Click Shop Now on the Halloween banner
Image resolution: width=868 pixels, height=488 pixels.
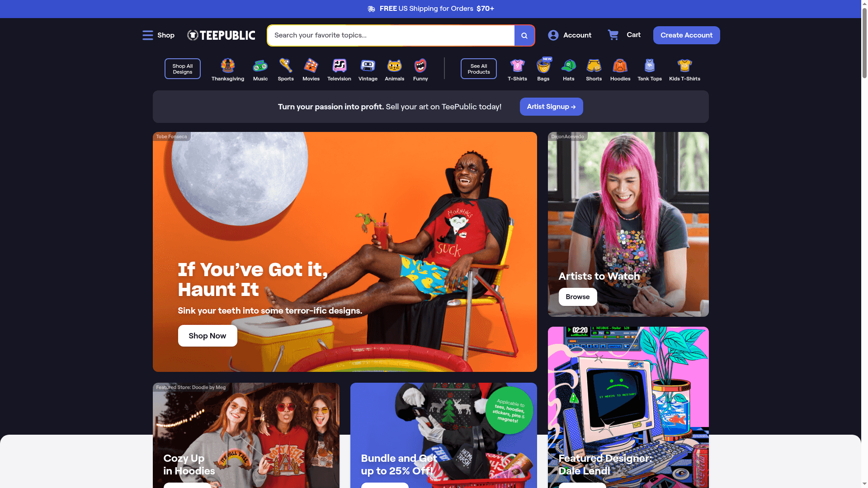pyautogui.click(x=207, y=336)
